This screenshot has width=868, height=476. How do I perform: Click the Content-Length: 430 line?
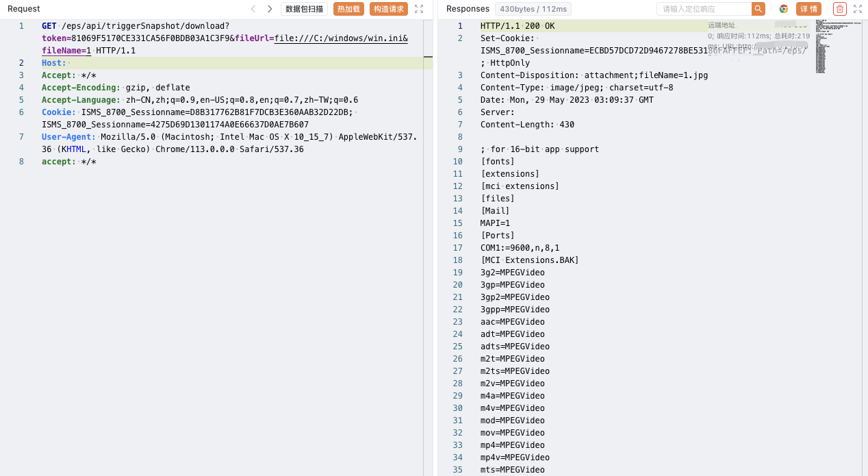coord(528,125)
